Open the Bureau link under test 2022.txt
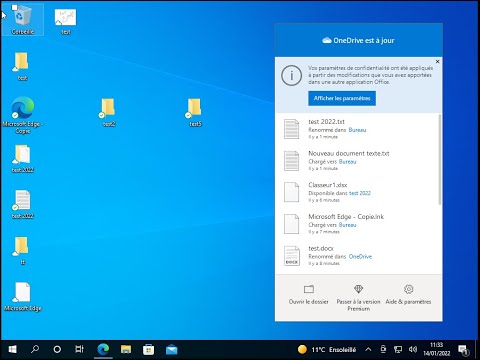Image resolution: width=480 pixels, height=360 pixels. pos(357,130)
